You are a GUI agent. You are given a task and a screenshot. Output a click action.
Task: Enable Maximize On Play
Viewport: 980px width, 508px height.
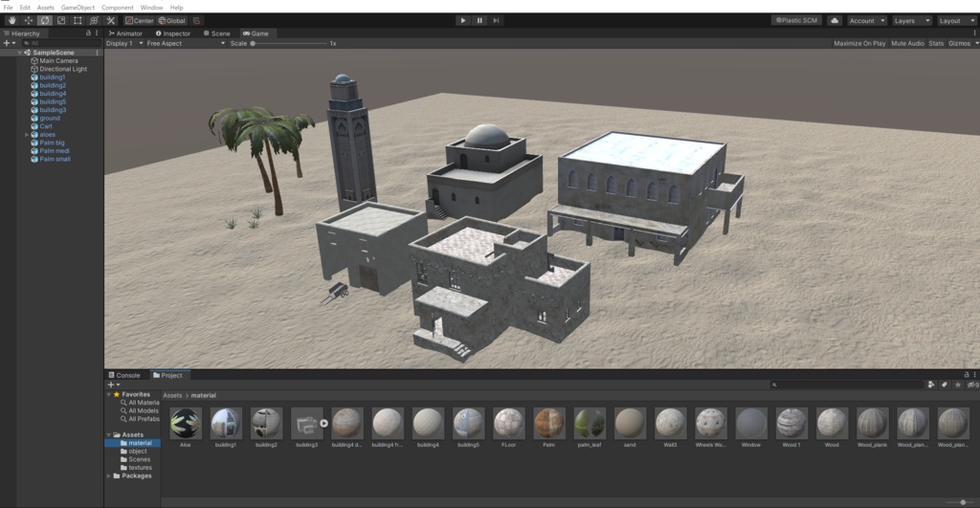click(x=859, y=43)
